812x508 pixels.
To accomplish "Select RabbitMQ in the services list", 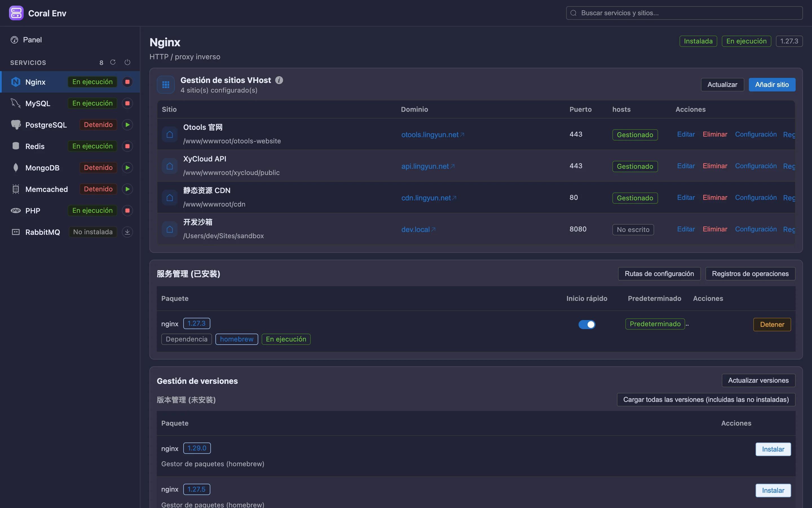I will point(70,232).
